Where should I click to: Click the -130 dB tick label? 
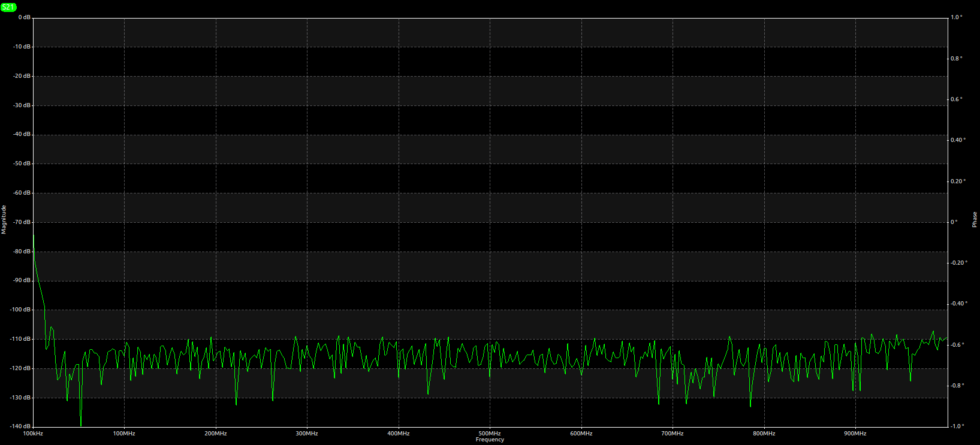pos(21,398)
